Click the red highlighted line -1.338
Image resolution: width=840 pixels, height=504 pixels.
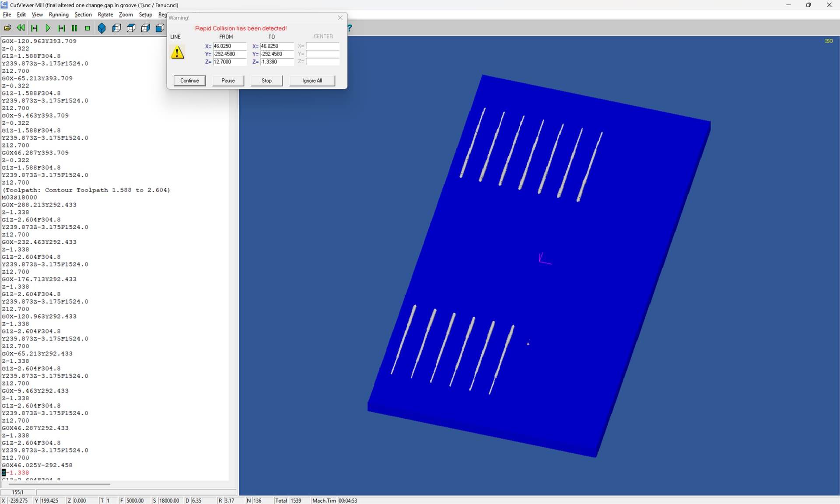pyautogui.click(x=16, y=472)
